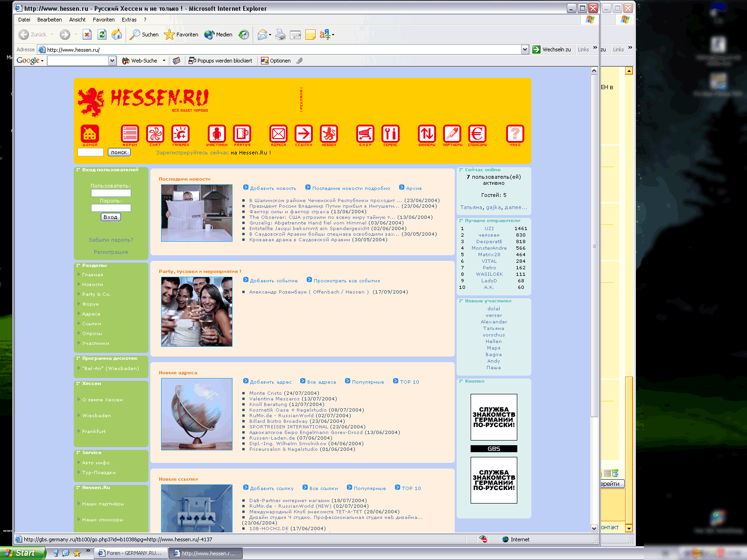Go to IE Home page icon
The image size is (747, 560).
pos(117,34)
